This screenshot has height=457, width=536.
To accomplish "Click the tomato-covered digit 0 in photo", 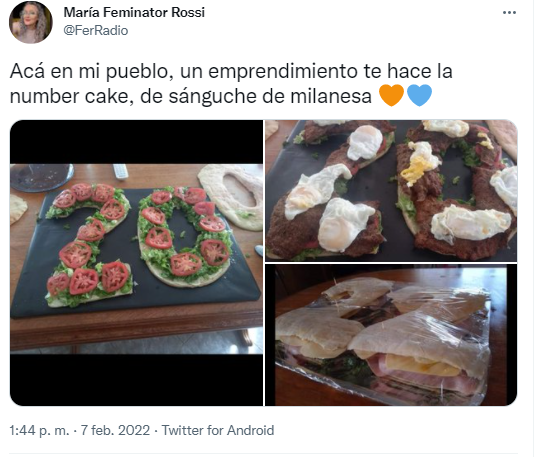I will (x=185, y=236).
